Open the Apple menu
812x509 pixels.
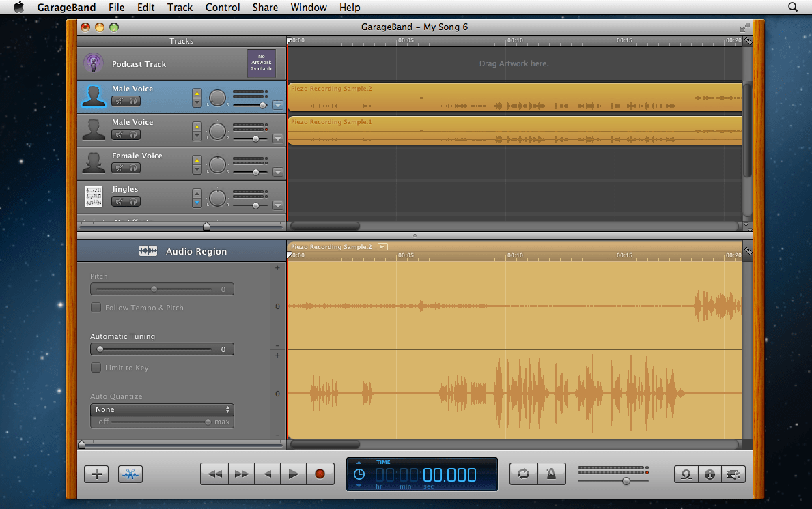coord(18,8)
